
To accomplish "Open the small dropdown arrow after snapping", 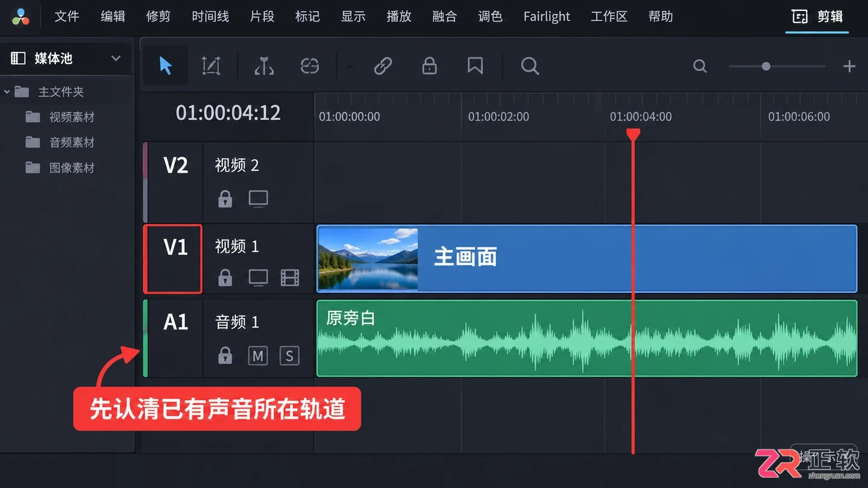I will pos(350,66).
